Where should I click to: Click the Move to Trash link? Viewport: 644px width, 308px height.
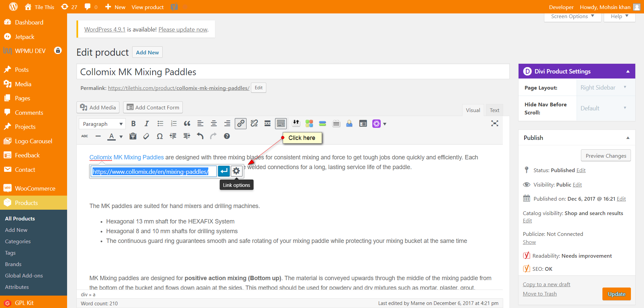pos(540,294)
